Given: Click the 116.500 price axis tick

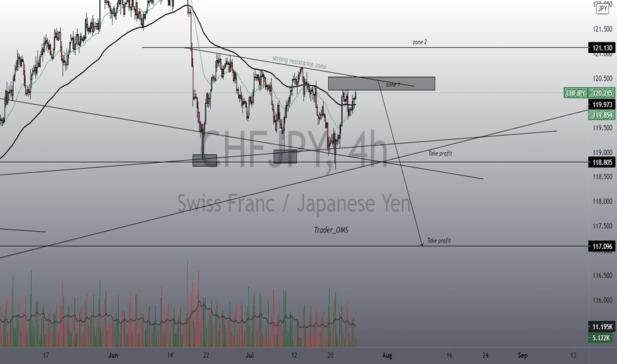Looking at the screenshot, I should [602, 275].
